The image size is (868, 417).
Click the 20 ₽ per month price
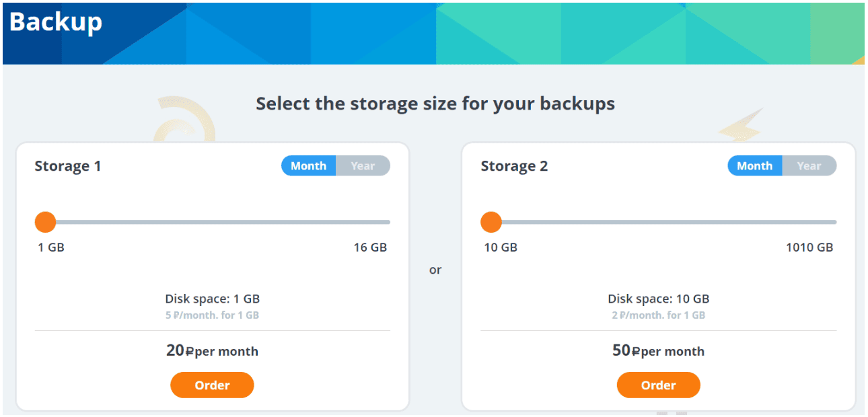[x=212, y=350]
